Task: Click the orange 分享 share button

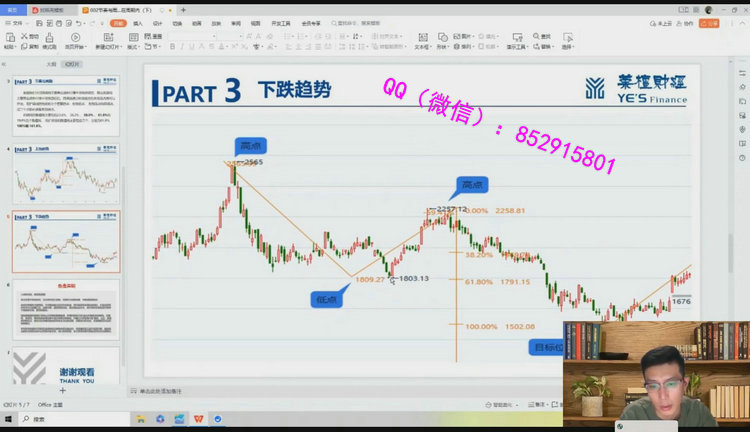Action: click(x=713, y=22)
